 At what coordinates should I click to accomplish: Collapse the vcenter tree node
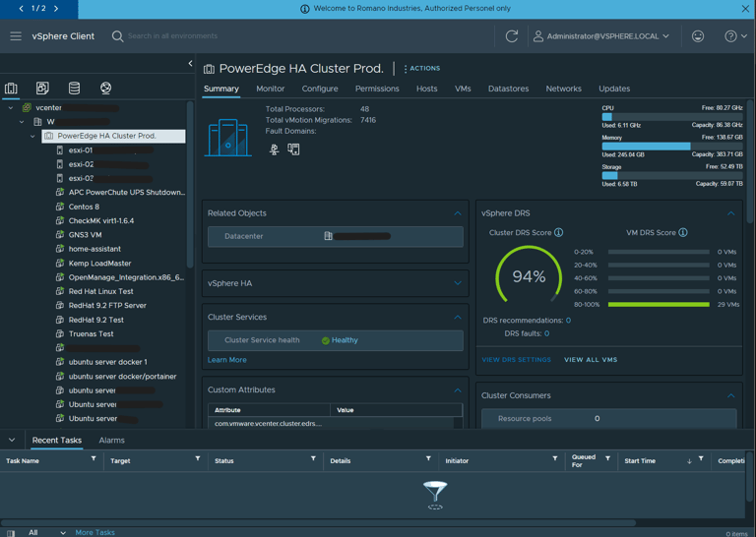pos(11,108)
